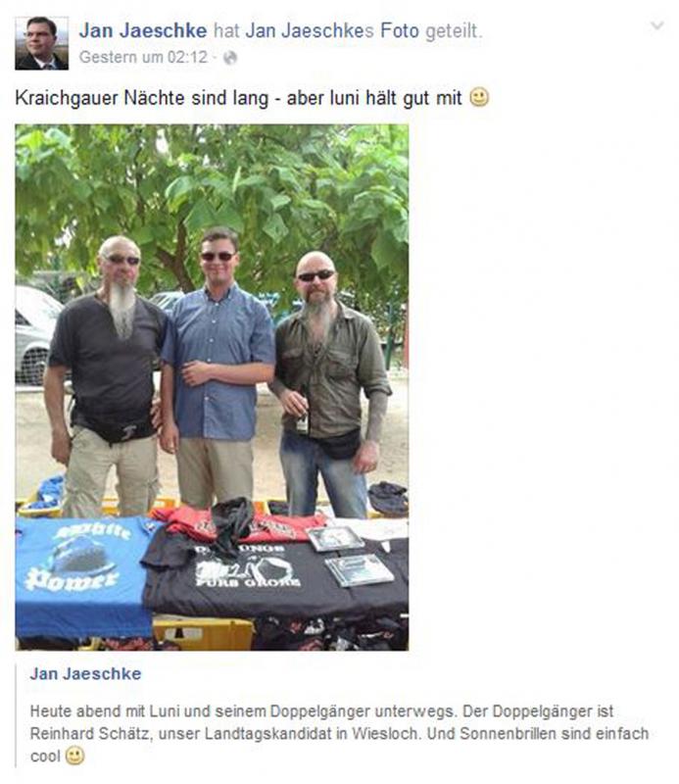Open the 'Gestern um 02:12' timestamp permalink
Image resolution: width=679 pixels, height=784 pixels.
[x=143, y=58]
